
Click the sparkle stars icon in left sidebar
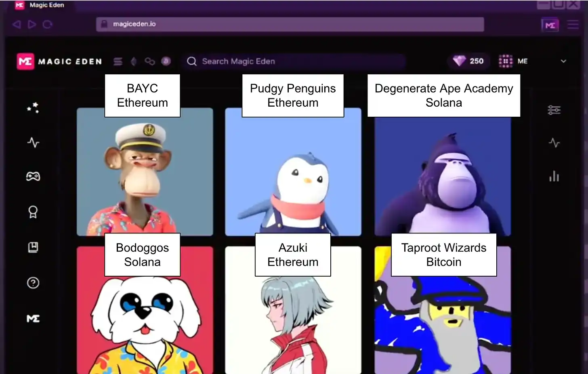pos(33,107)
